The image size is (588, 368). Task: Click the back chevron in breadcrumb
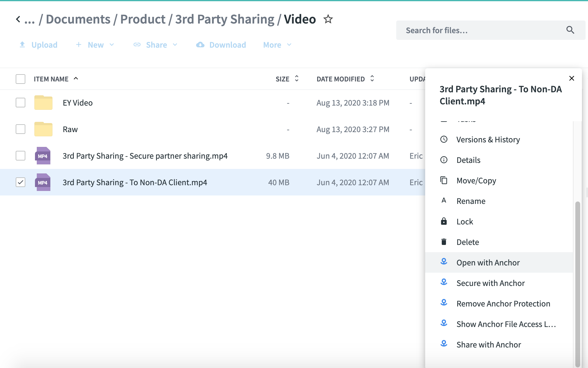click(x=18, y=19)
